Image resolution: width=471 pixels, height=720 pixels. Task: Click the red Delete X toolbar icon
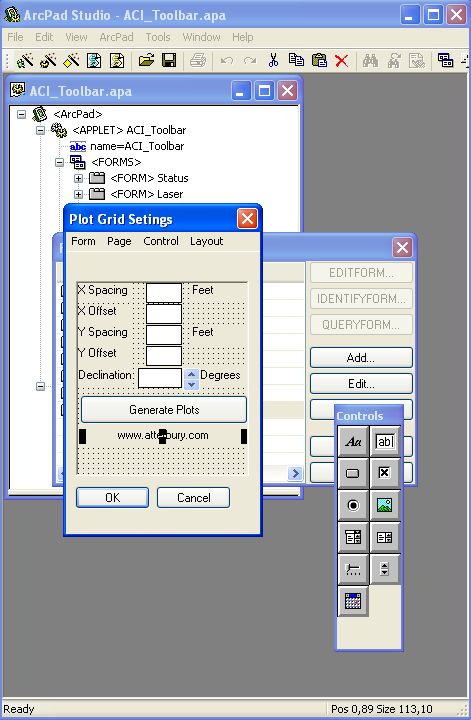point(341,61)
